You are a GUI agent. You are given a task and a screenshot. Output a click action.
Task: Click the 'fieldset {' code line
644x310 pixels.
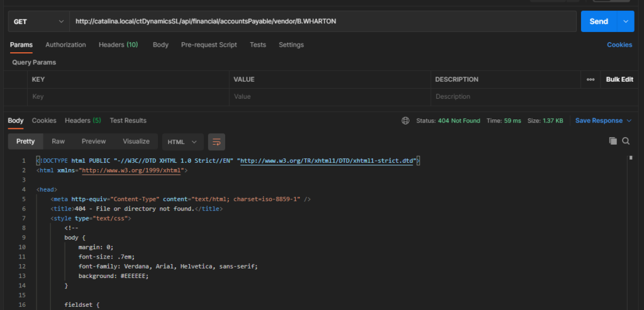[x=82, y=305]
